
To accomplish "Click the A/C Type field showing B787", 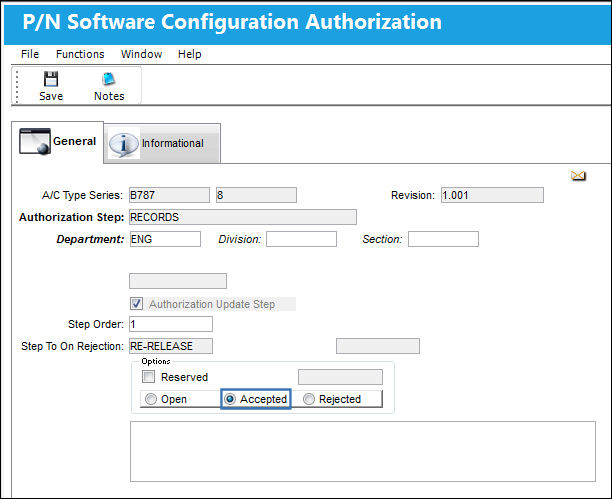I will (x=169, y=195).
